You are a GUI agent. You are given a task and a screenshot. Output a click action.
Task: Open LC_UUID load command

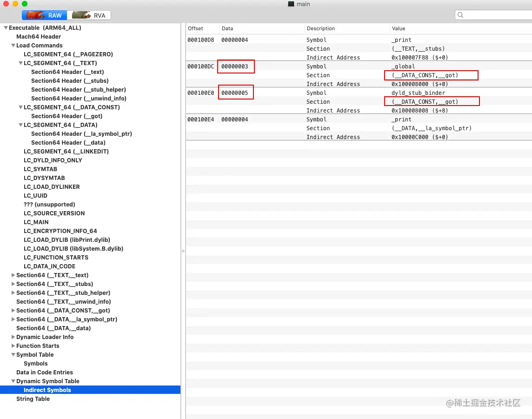[x=36, y=195]
